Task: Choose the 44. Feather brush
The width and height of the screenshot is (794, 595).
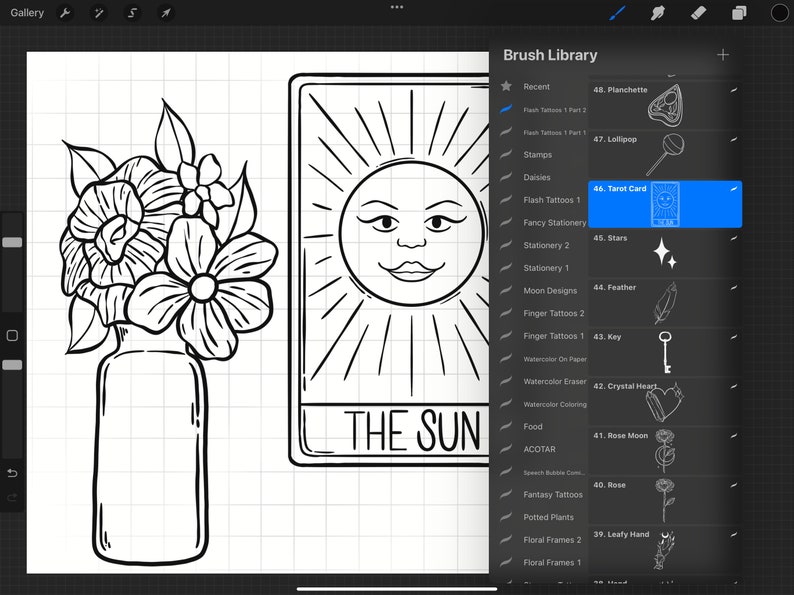Action: tap(665, 302)
